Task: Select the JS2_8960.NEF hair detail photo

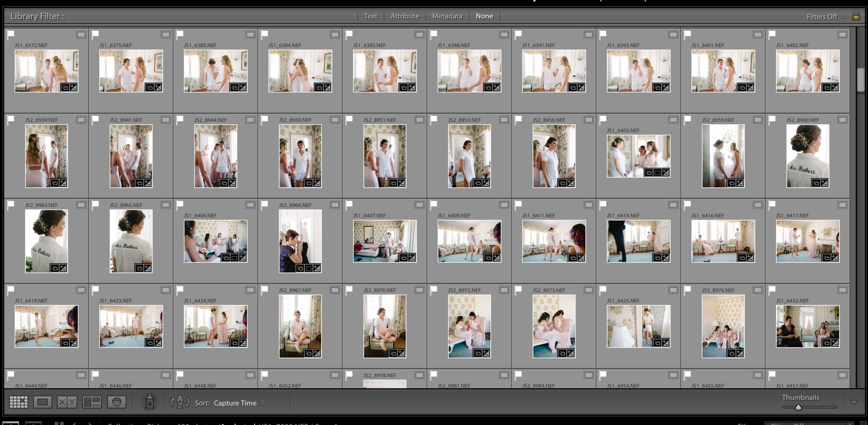Action: pos(808,156)
